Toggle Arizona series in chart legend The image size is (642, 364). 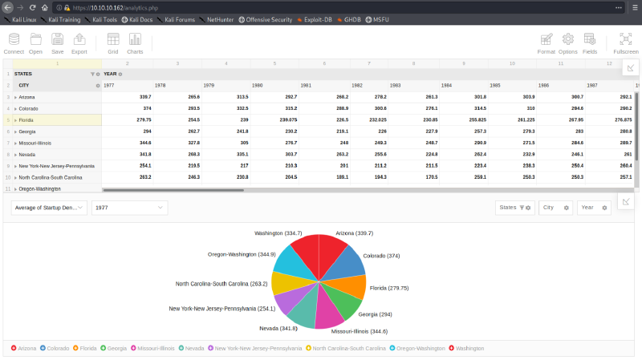[x=24, y=349]
